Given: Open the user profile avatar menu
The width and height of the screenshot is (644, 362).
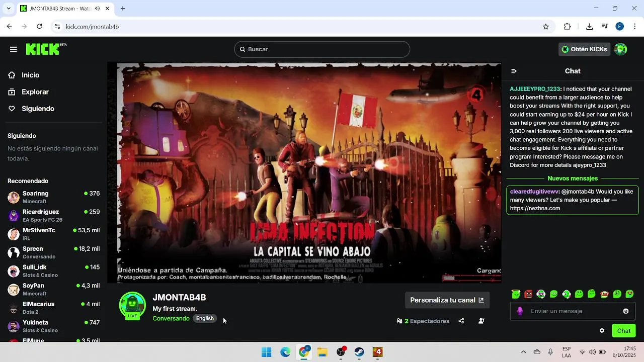Looking at the screenshot, I should 621,49.
